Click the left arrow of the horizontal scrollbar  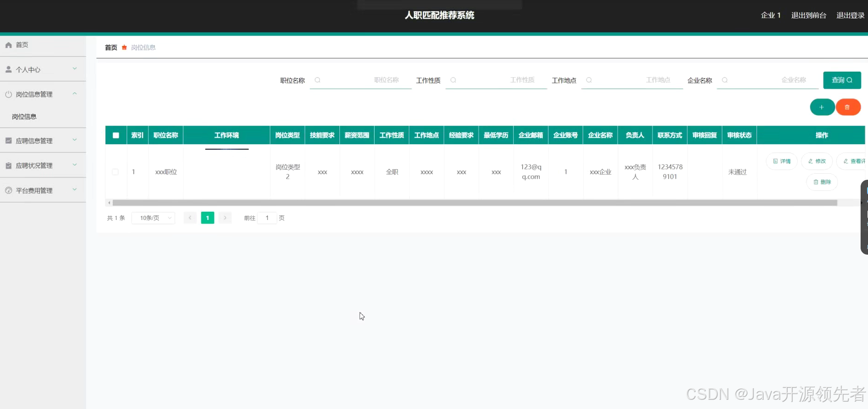pos(109,203)
